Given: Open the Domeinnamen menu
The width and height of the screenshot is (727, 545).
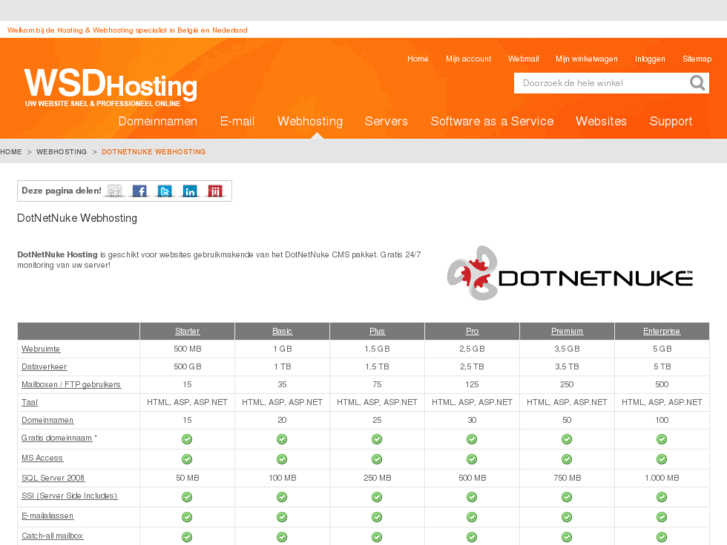Looking at the screenshot, I should coord(158,122).
